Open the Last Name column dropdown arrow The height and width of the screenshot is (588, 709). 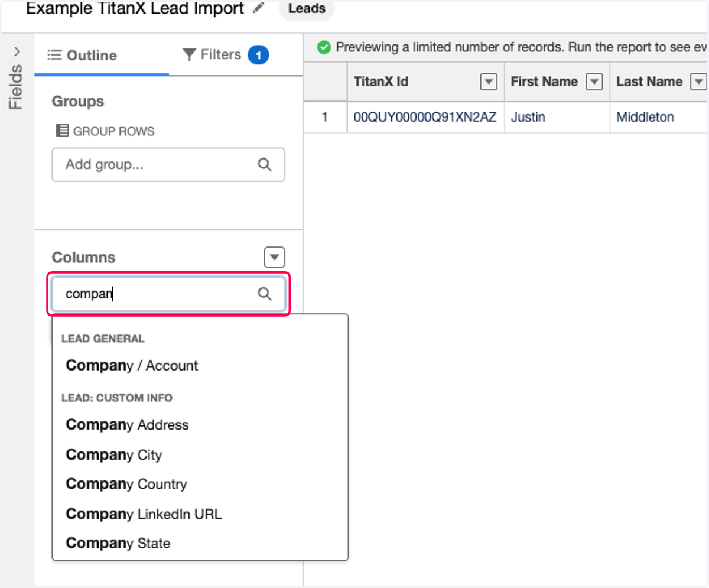point(699,82)
